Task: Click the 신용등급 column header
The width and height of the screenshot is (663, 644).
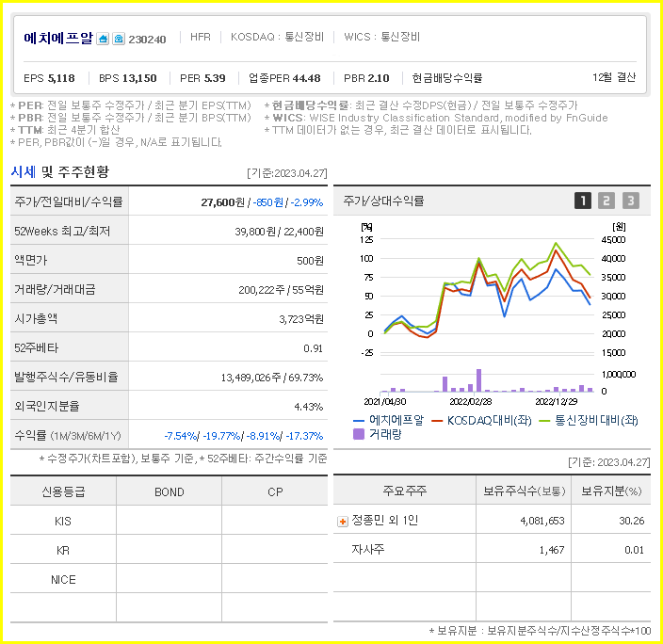Action: [x=63, y=491]
